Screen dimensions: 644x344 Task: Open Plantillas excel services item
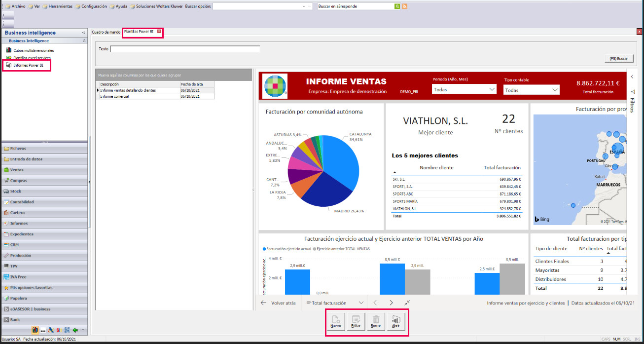click(28, 58)
